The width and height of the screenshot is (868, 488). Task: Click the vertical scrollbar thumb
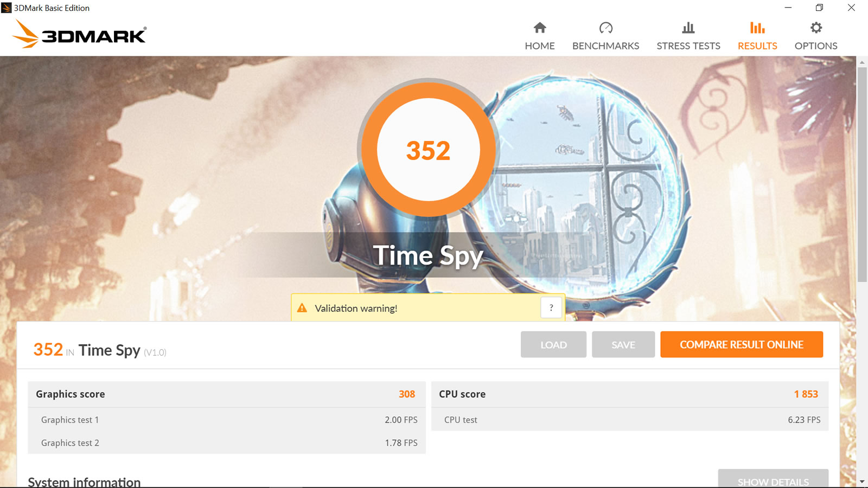point(862,175)
